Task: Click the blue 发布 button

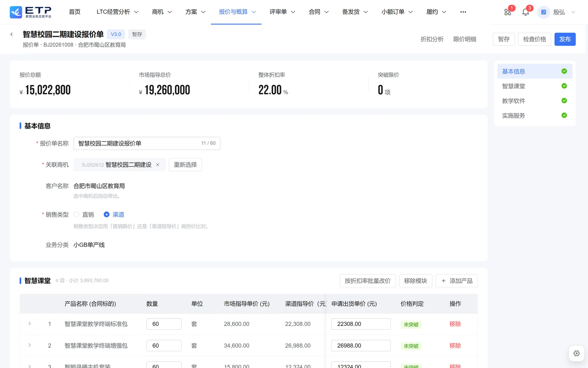Action: coord(565,39)
